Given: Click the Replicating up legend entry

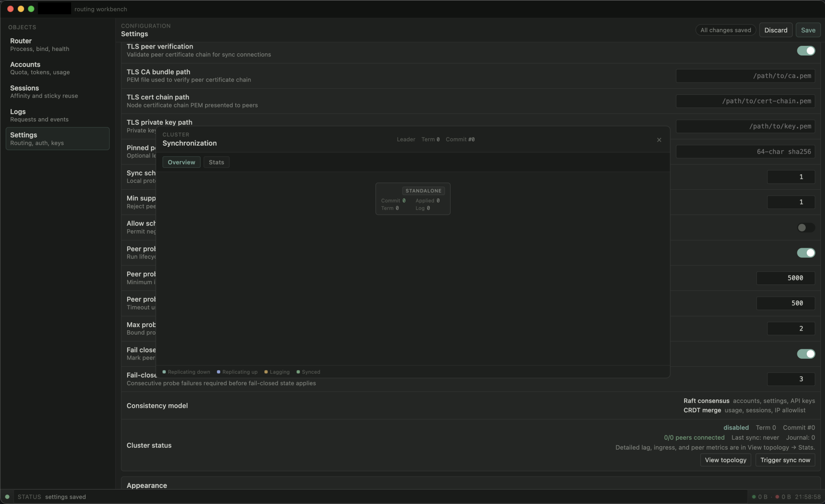Looking at the screenshot, I should pyautogui.click(x=237, y=372).
